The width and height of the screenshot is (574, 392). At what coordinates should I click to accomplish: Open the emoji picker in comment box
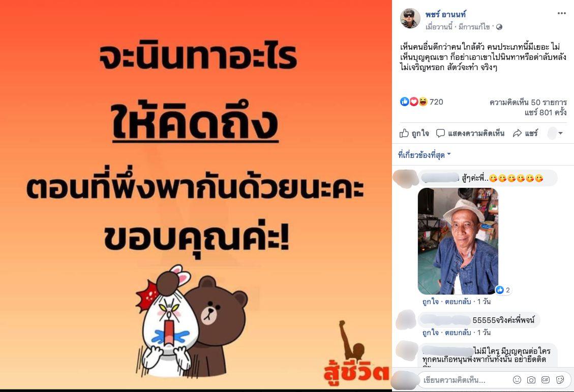tap(517, 380)
